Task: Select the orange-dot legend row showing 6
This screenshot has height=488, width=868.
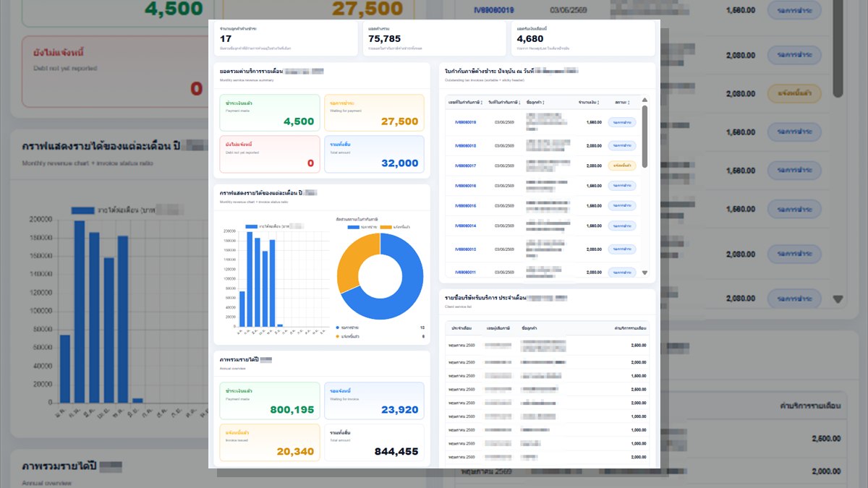Action: 380,336
